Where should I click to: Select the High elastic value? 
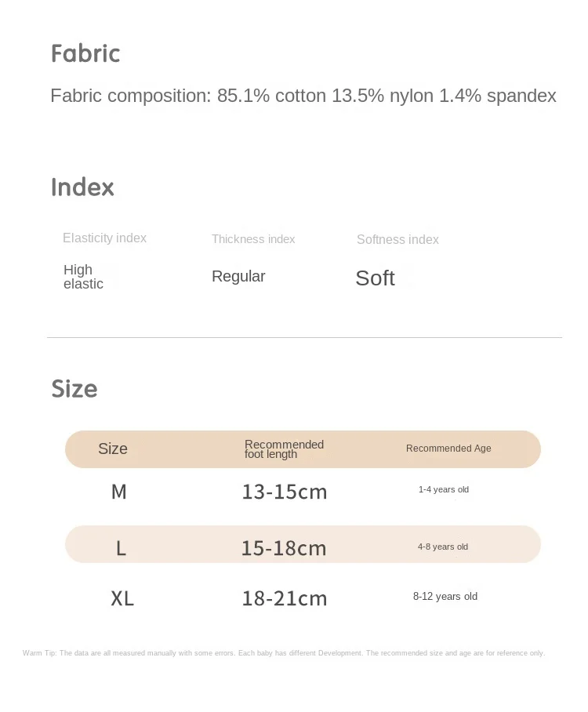click(83, 277)
